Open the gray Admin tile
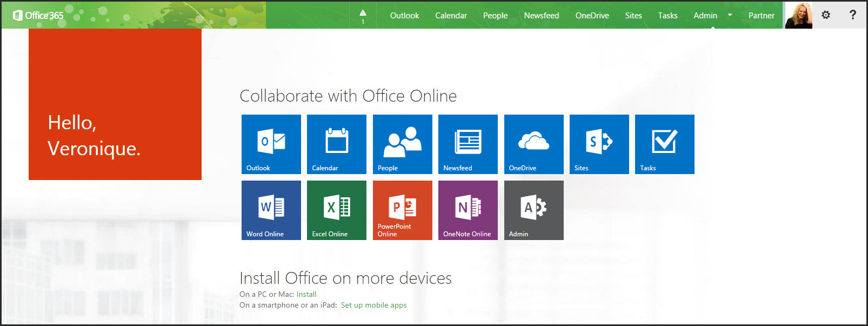The image size is (868, 326). [x=533, y=210]
